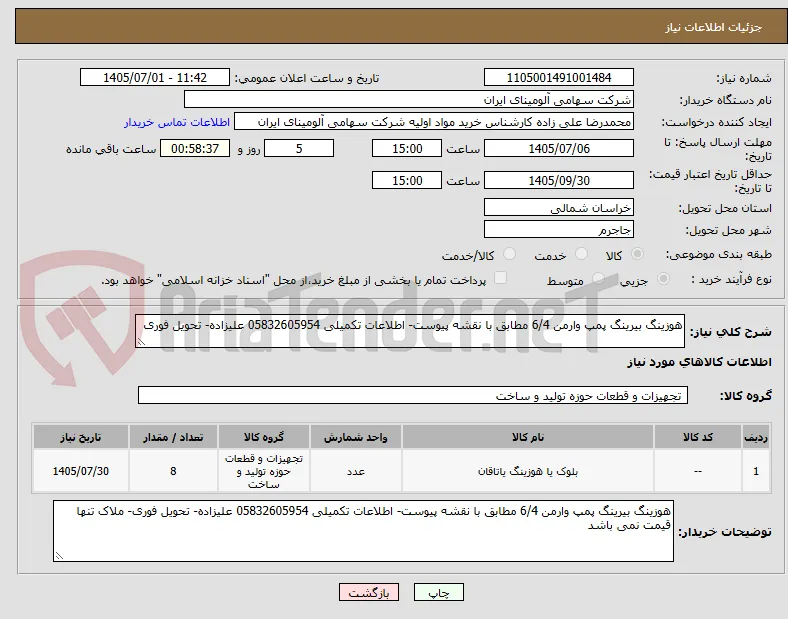
Task: Click the delivery province field خراسان شمالی
Action: 559,207
